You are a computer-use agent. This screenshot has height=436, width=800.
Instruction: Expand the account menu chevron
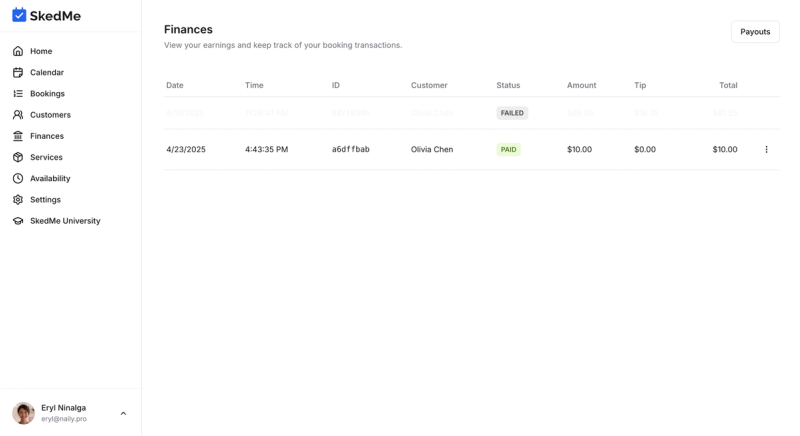tap(123, 414)
